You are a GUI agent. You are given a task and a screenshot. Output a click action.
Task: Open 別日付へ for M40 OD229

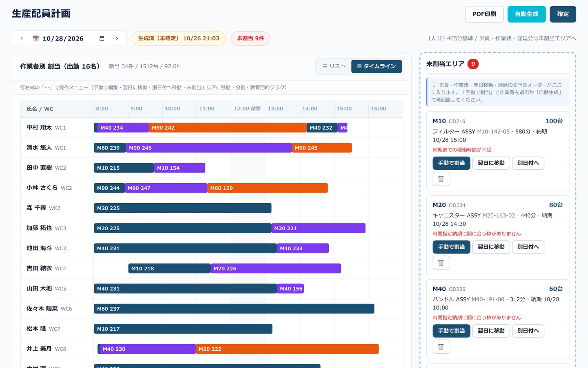click(528, 330)
